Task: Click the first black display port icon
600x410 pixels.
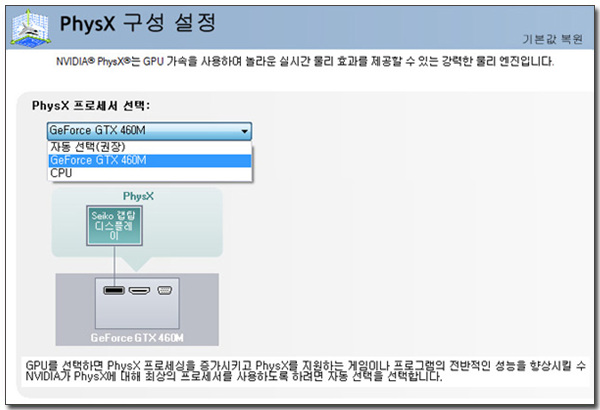Action: coord(114,290)
